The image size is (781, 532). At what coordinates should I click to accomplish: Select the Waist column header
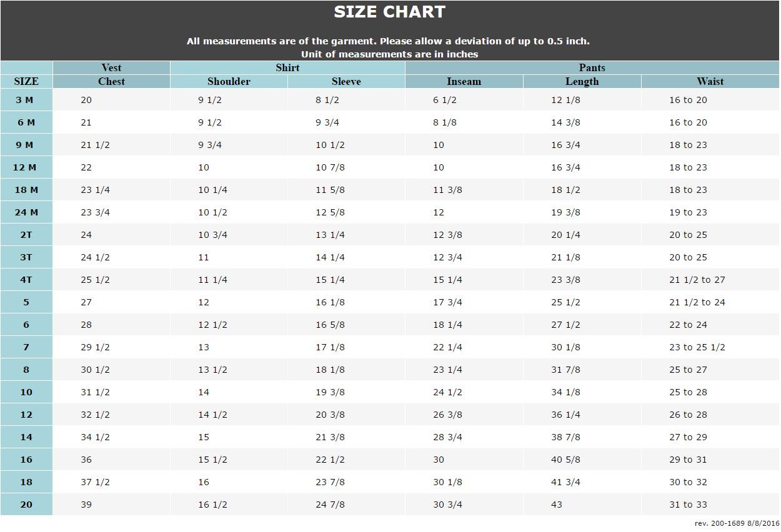pos(710,81)
